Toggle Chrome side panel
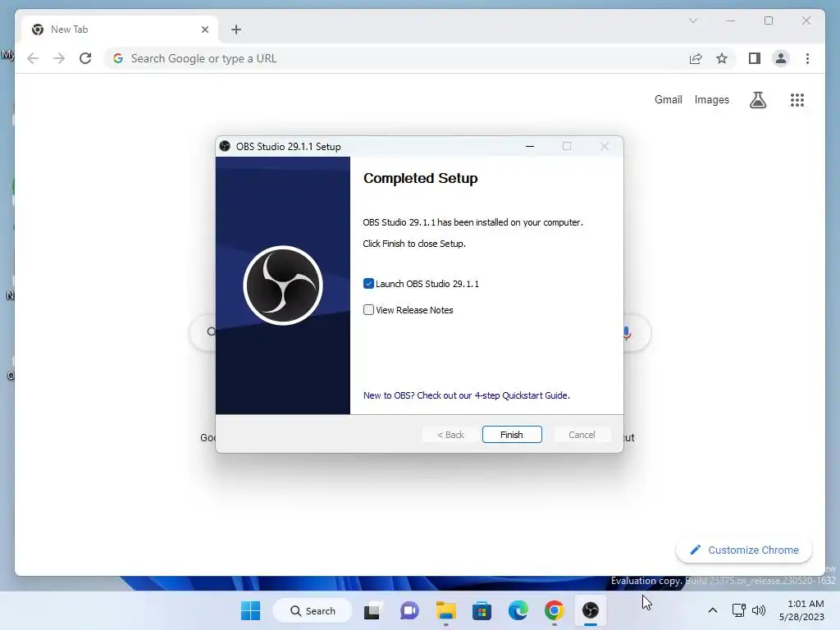This screenshot has width=840, height=630. tap(755, 58)
